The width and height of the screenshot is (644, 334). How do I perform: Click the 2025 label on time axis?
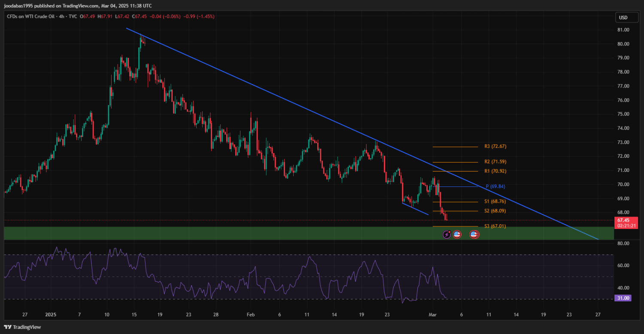point(52,314)
